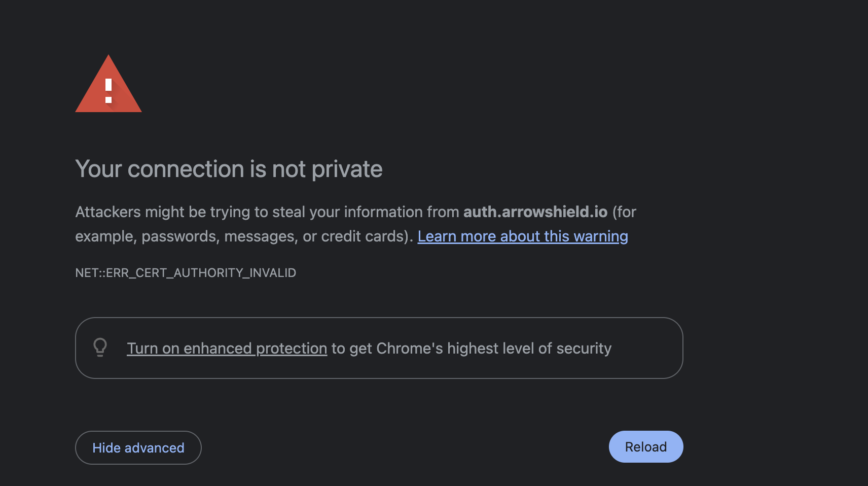Click the auth.arrowshield.io domain text
Viewport: 868px width, 486px height.
coord(535,212)
